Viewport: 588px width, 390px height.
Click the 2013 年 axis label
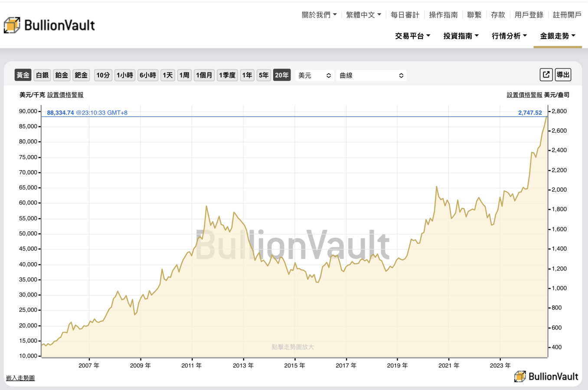[x=243, y=365]
